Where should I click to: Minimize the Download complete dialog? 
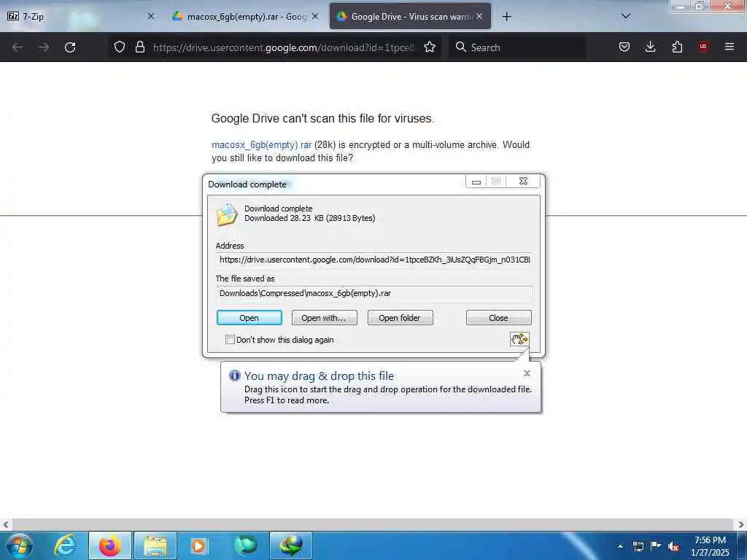point(476,181)
